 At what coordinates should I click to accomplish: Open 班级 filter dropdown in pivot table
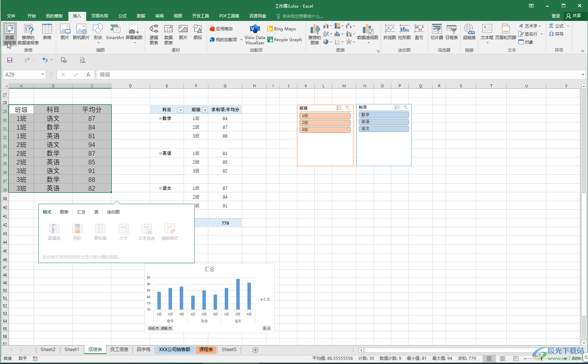205,110
